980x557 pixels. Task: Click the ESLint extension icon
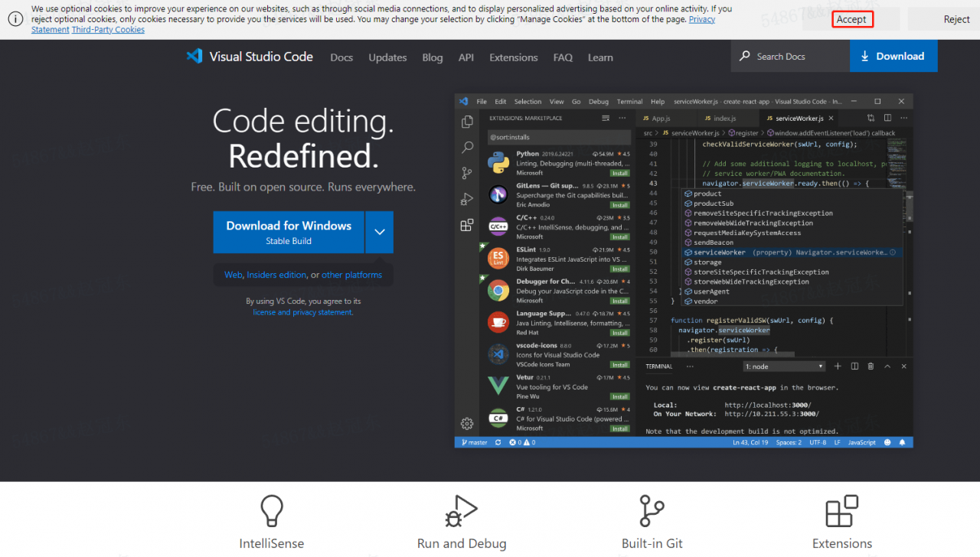click(498, 259)
